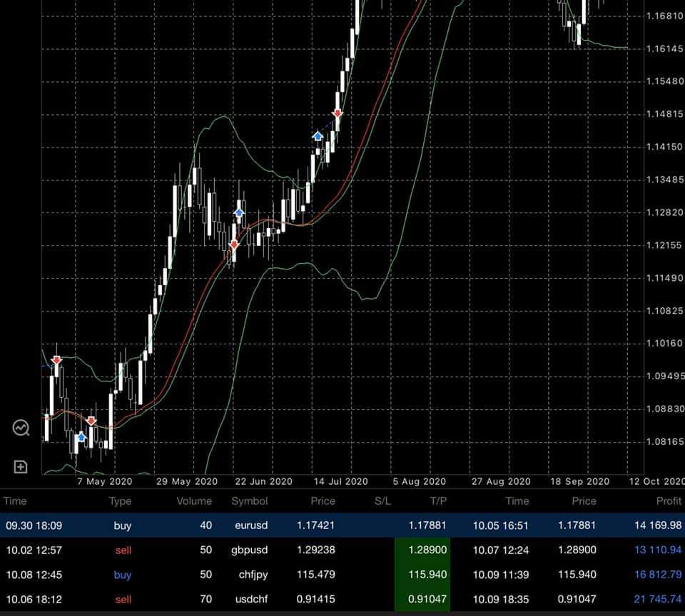Viewport: 685px width, 616px height.
Task: Select the red sell arrow near 1.14815 level
Action: (338, 113)
